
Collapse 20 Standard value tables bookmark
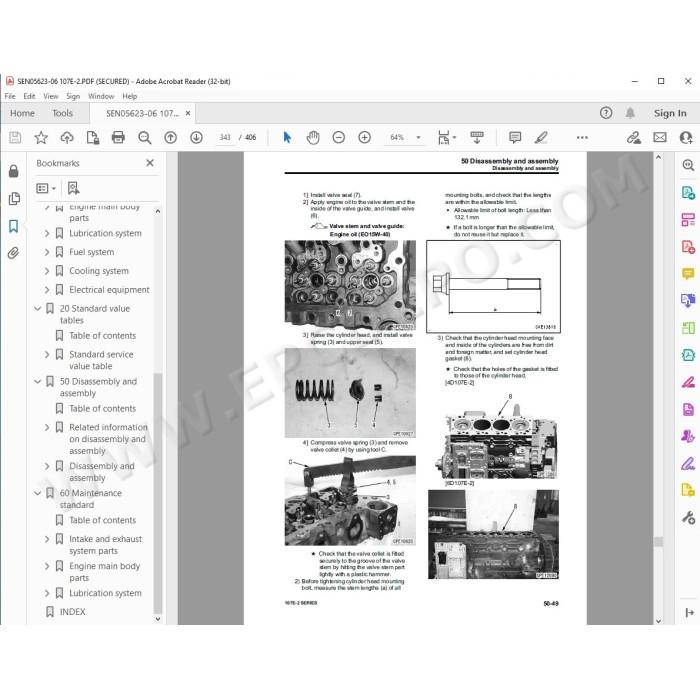pyautogui.click(x=38, y=308)
